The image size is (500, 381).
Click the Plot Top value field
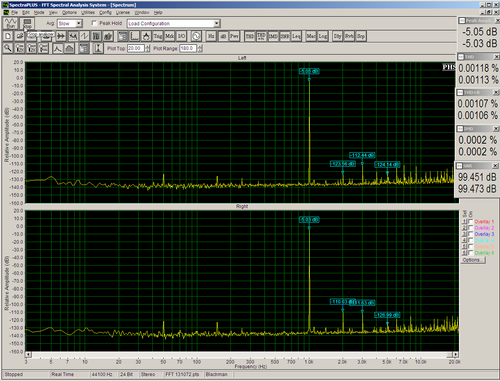tap(136, 48)
